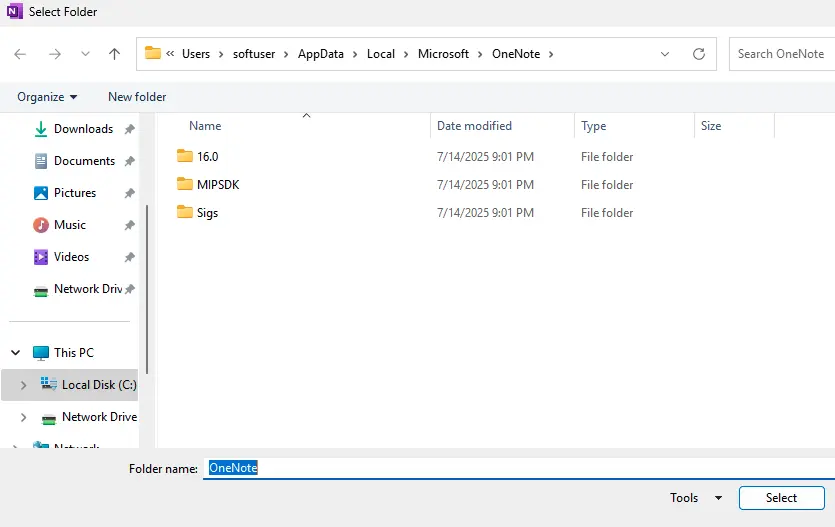Select the Sigs folder icon

tap(184, 212)
